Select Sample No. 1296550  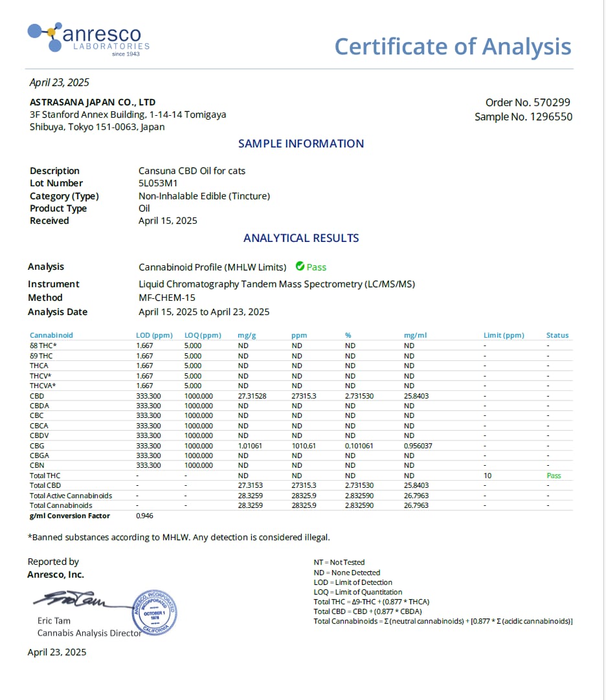tap(523, 117)
